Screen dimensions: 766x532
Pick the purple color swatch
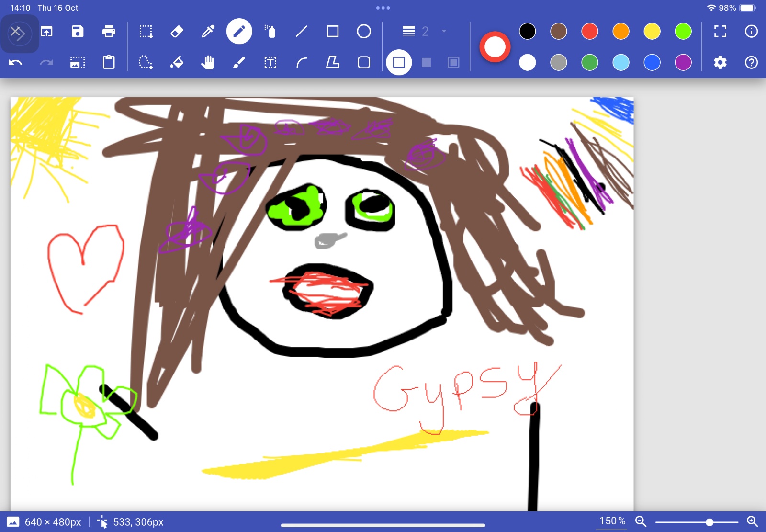[x=683, y=62]
